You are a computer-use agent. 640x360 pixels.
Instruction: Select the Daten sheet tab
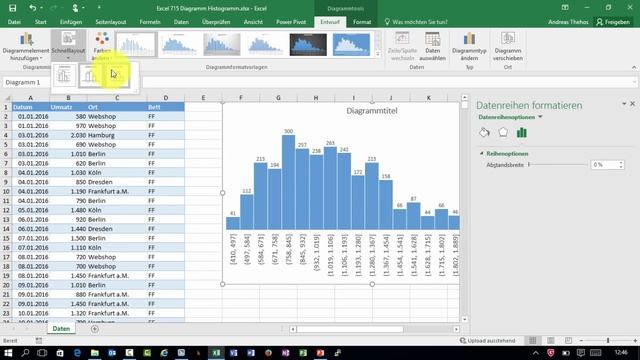click(61, 329)
